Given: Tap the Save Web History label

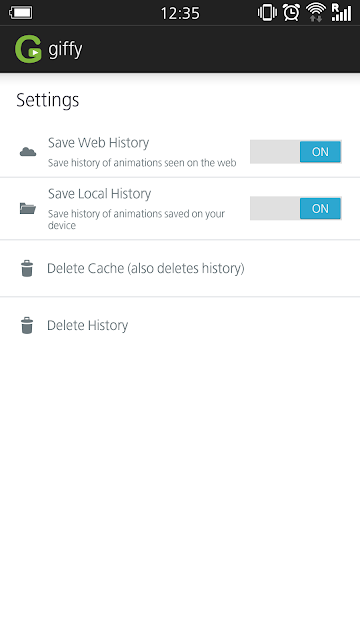Looking at the screenshot, I should tap(98, 143).
